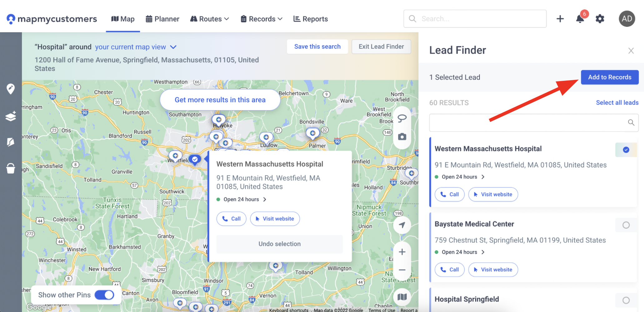Screen dimensions: 644x312
Task: Click Undo selection in map popup
Action: point(280,244)
